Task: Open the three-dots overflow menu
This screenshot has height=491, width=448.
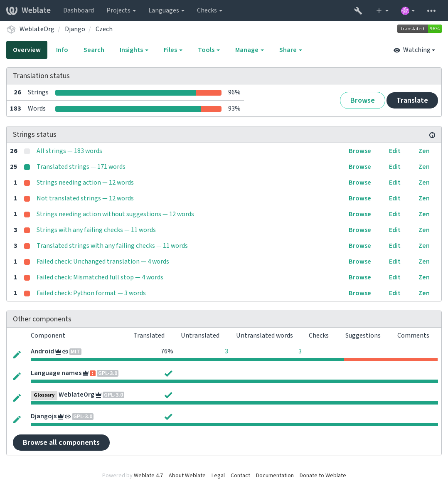Action: (x=431, y=11)
